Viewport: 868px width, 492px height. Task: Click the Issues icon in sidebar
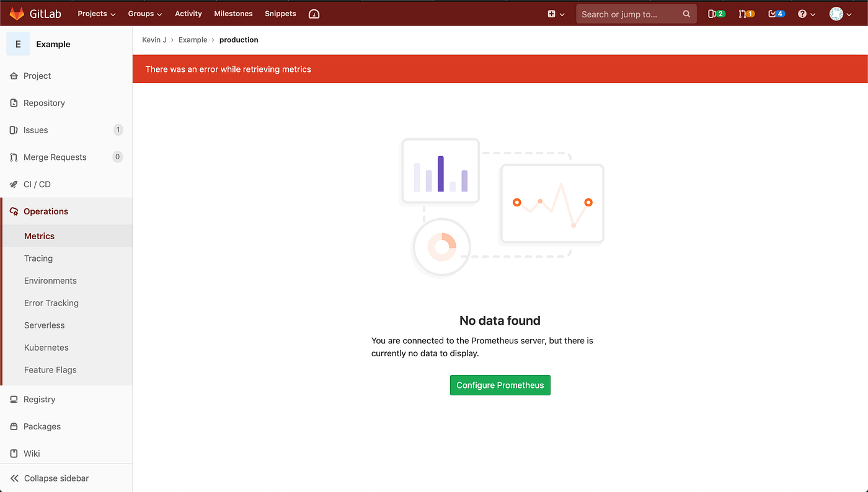(14, 130)
